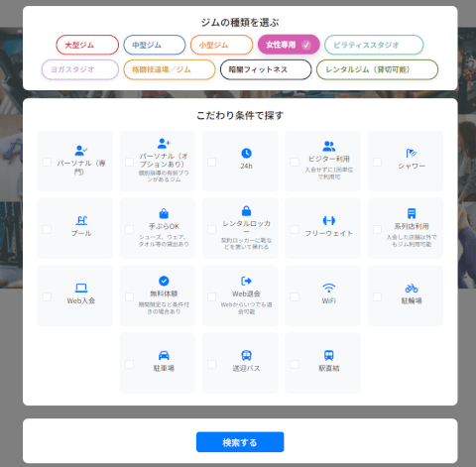Viewport: 476px width, 467px height.
Task: Click the ビジター利用 people icon
Action: 329,146
